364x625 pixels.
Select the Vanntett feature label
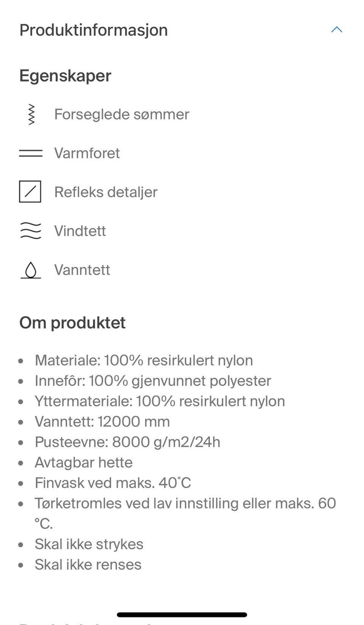pos(82,270)
